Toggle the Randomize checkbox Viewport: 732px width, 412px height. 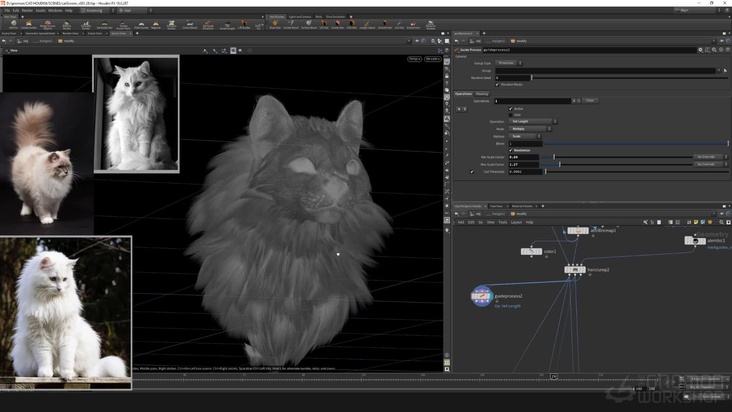(511, 150)
